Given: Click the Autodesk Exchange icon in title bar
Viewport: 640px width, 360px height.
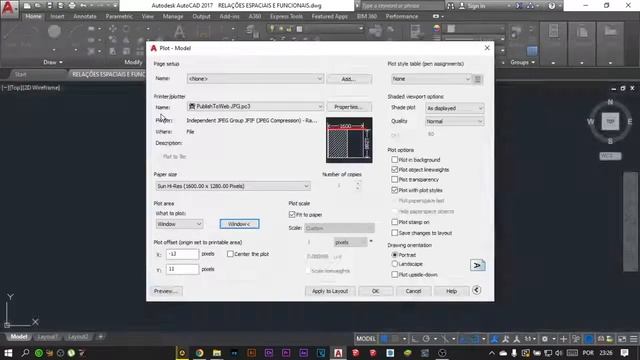Looking at the screenshot, I should [519, 6].
